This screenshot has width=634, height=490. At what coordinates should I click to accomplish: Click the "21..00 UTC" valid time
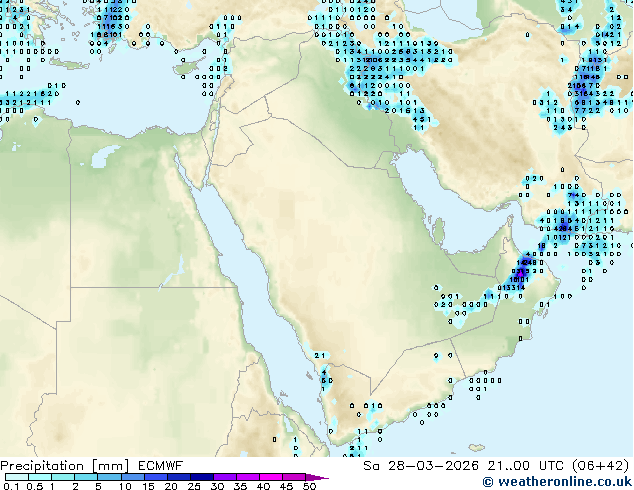coord(526,466)
